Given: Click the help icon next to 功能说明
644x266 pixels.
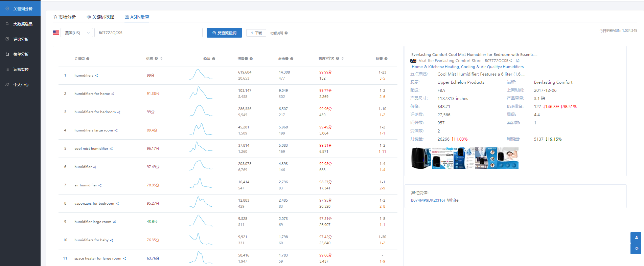Looking at the screenshot, I should tap(286, 33).
